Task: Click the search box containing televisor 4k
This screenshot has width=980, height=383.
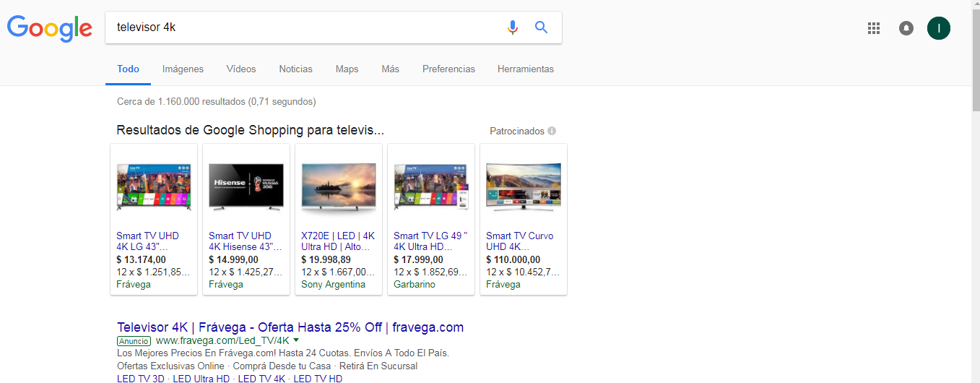Action: tap(303, 27)
